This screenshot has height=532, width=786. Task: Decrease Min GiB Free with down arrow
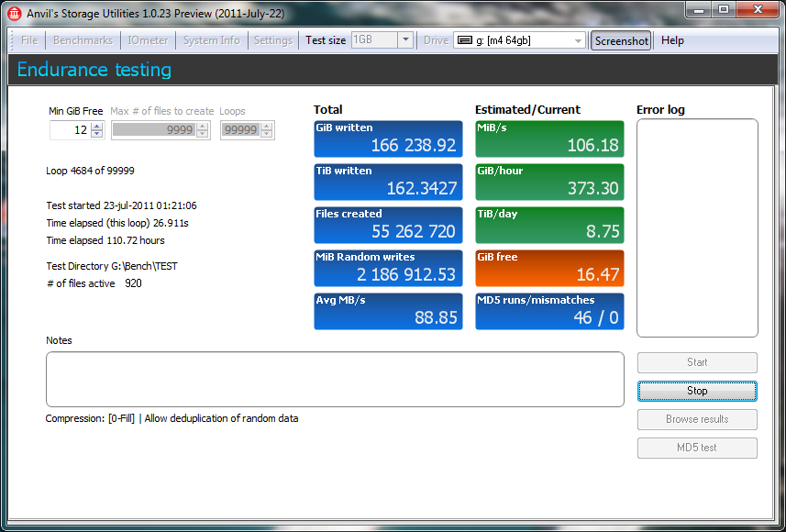tap(97, 135)
